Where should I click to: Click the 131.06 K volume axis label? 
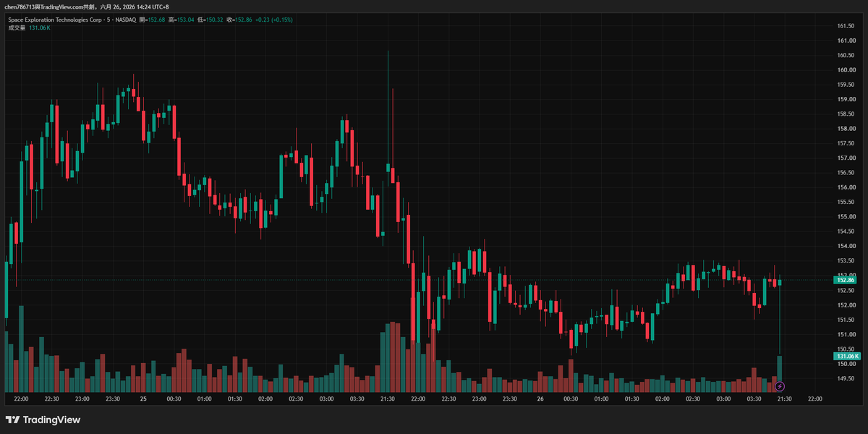pos(846,357)
